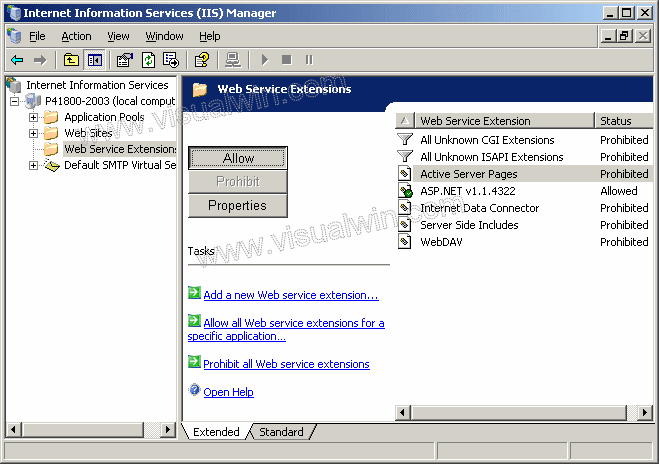The width and height of the screenshot is (659, 464).
Task: Switch to the Standard tab
Action: pos(281,432)
